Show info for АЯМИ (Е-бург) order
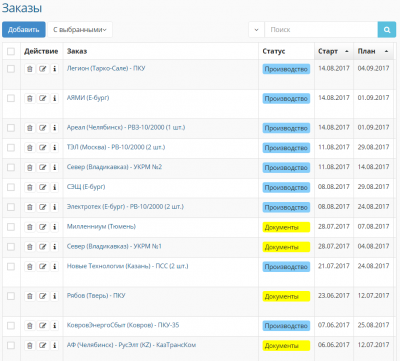The image size is (400, 361). click(55, 98)
